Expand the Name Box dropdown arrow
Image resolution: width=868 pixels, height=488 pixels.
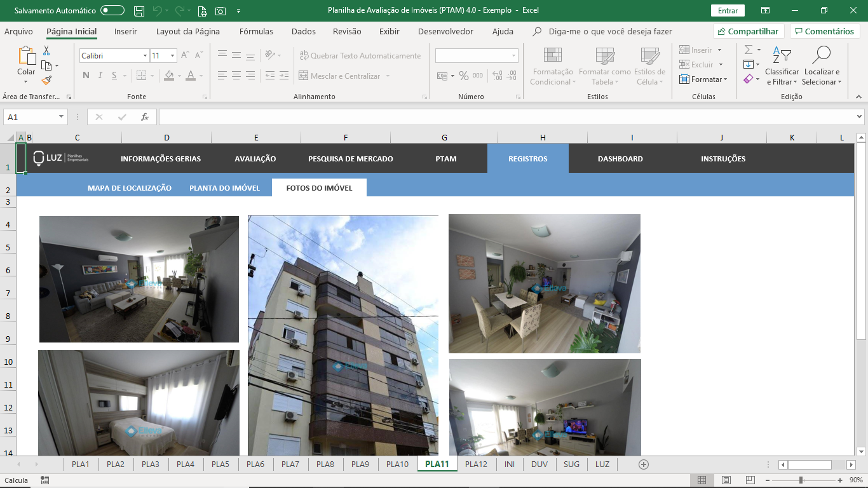pos(62,117)
